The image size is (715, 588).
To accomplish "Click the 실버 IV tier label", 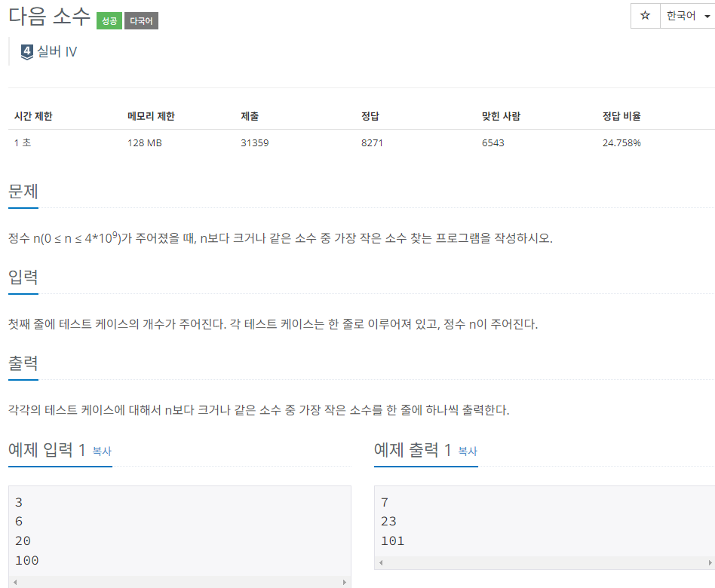I will click(x=57, y=51).
